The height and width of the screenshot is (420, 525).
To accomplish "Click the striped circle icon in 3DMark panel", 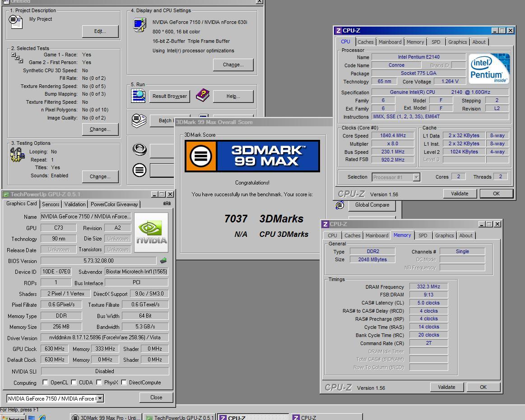I will pos(139,170).
